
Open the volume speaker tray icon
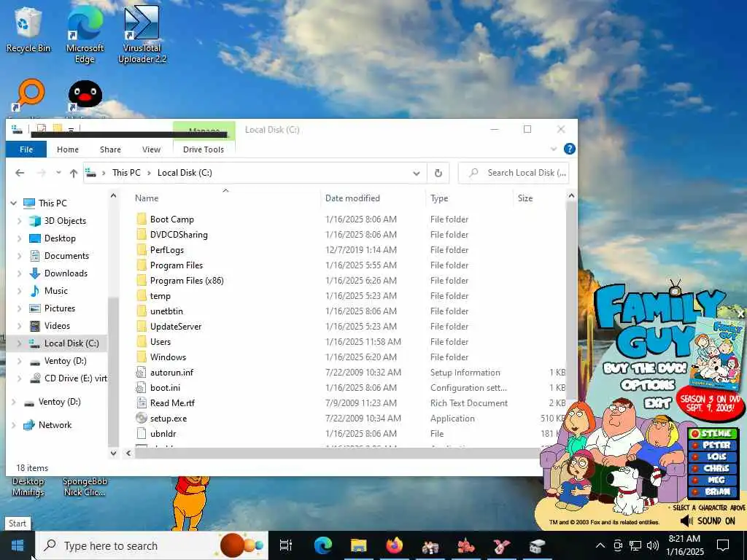(653, 545)
